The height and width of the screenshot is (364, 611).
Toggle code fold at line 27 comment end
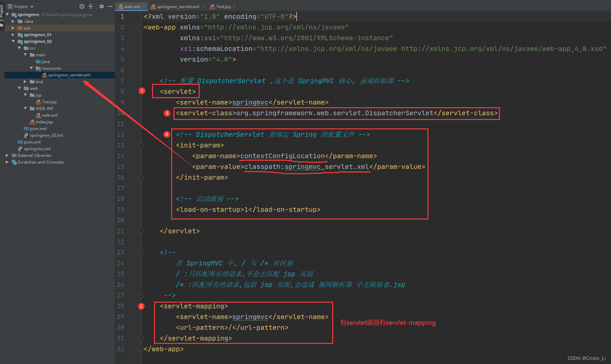tap(141, 295)
